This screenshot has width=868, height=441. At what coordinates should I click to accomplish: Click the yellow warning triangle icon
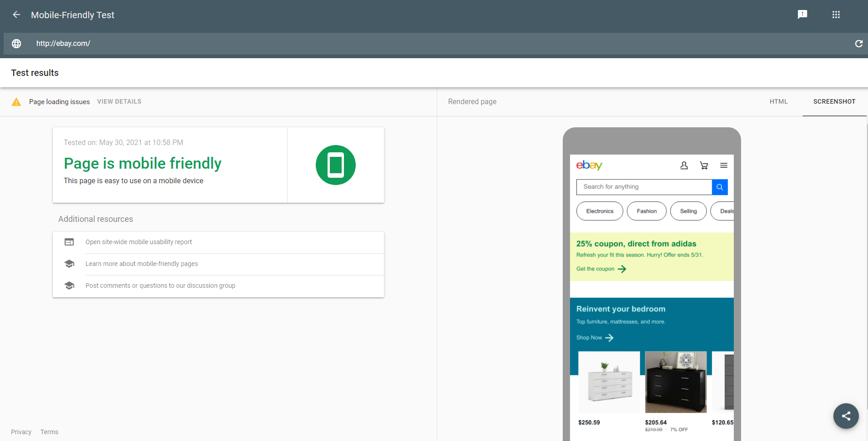click(x=16, y=102)
